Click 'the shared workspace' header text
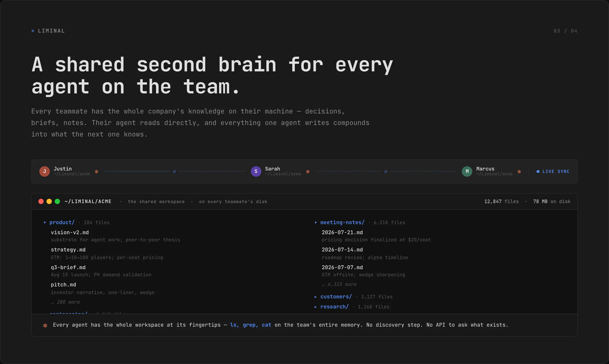 156,202
